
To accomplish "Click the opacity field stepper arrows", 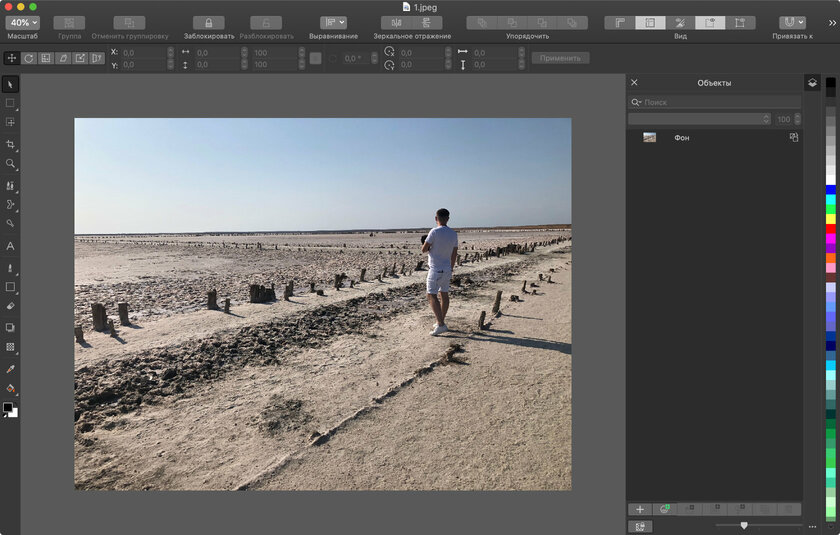I will click(x=798, y=119).
